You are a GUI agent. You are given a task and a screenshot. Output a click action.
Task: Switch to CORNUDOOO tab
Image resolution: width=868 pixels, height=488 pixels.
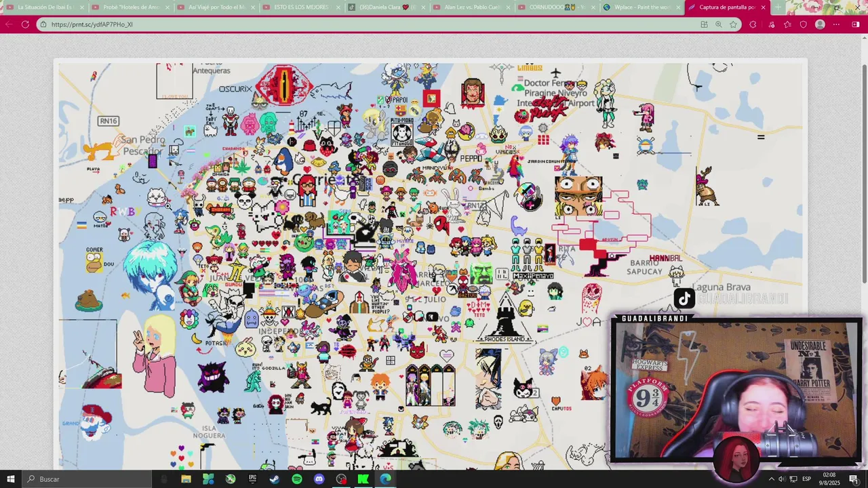coord(557,7)
